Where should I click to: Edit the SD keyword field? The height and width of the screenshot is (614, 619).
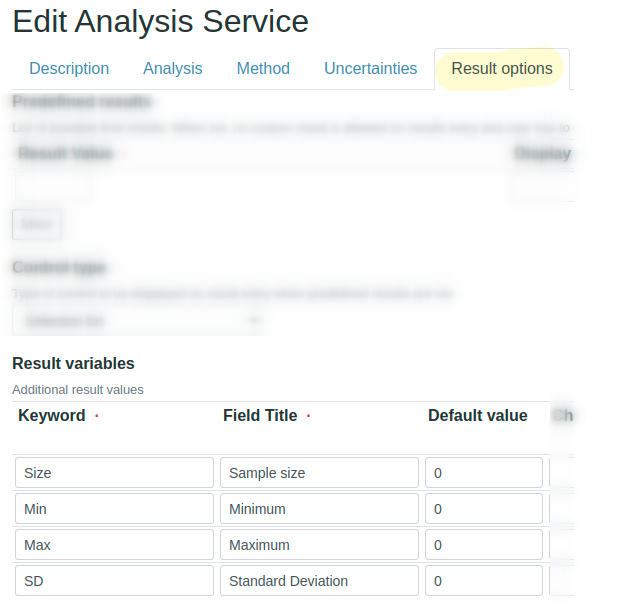pos(115,581)
